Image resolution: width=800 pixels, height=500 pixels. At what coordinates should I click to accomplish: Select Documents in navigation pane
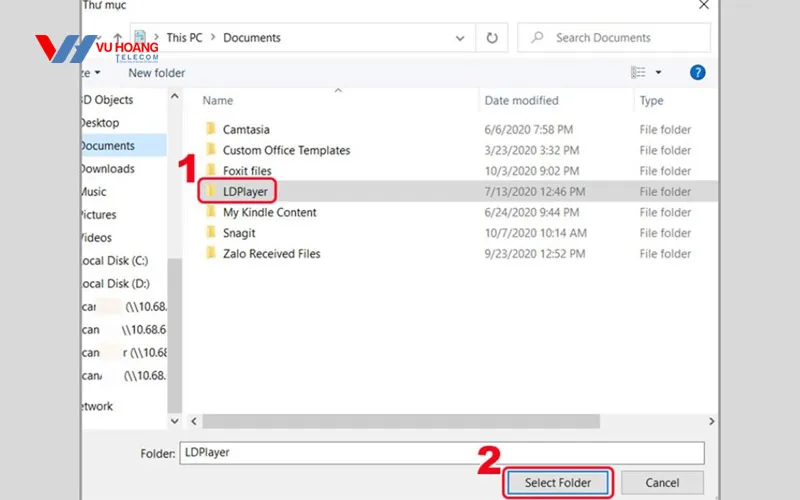(x=123, y=146)
